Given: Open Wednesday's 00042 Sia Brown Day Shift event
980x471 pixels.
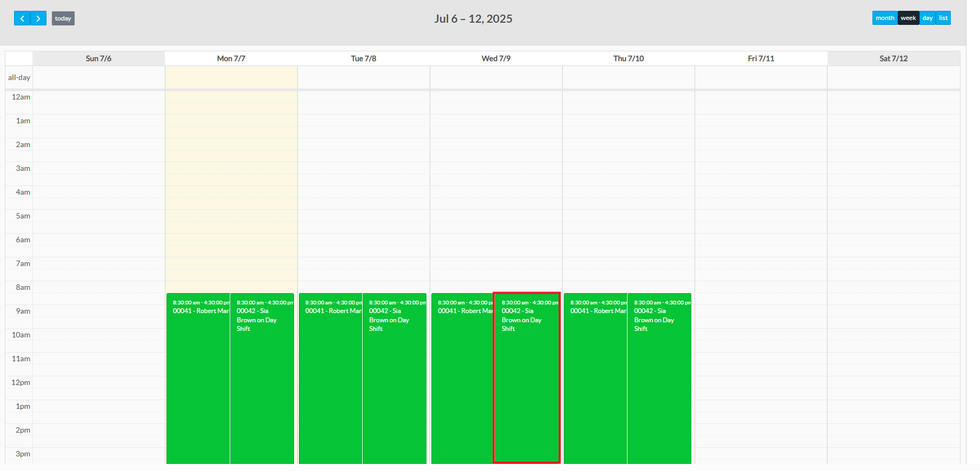Looking at the screenshot, I should [527, 379].
